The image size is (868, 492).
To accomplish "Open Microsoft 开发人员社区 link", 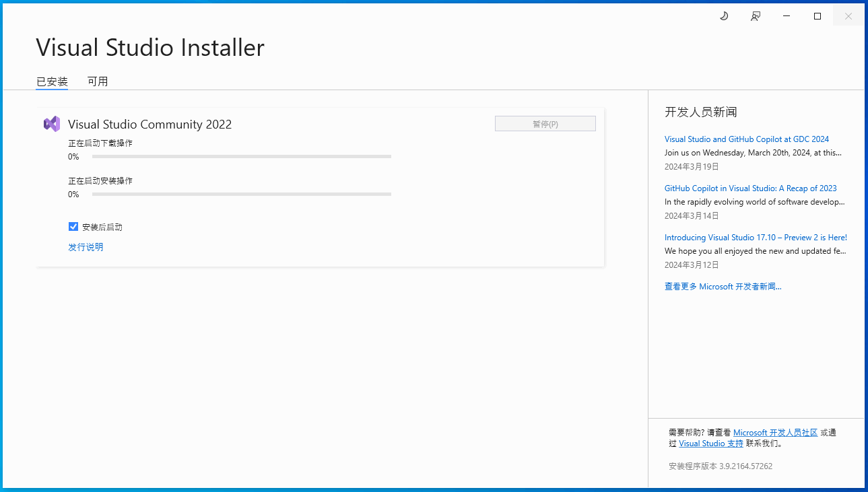I will coord(775,433).
